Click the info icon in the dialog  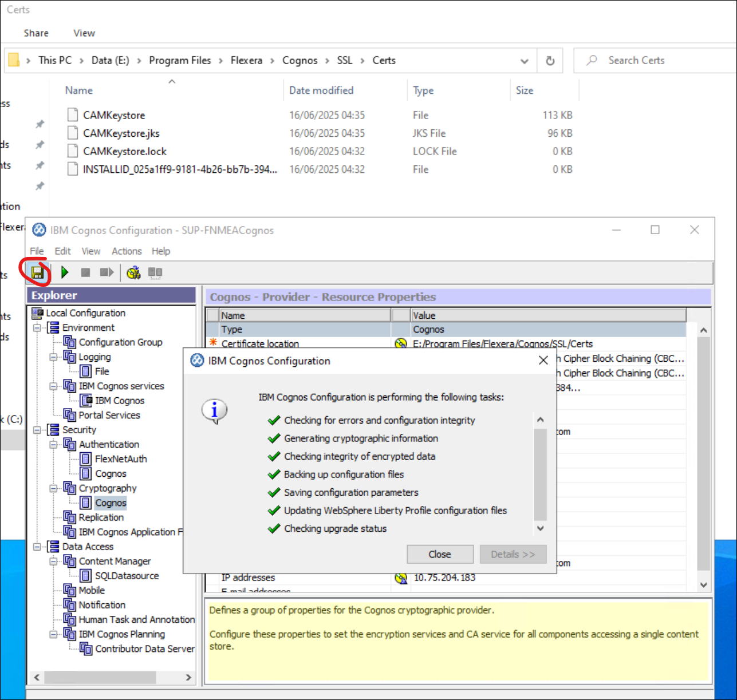pos(215,411)
